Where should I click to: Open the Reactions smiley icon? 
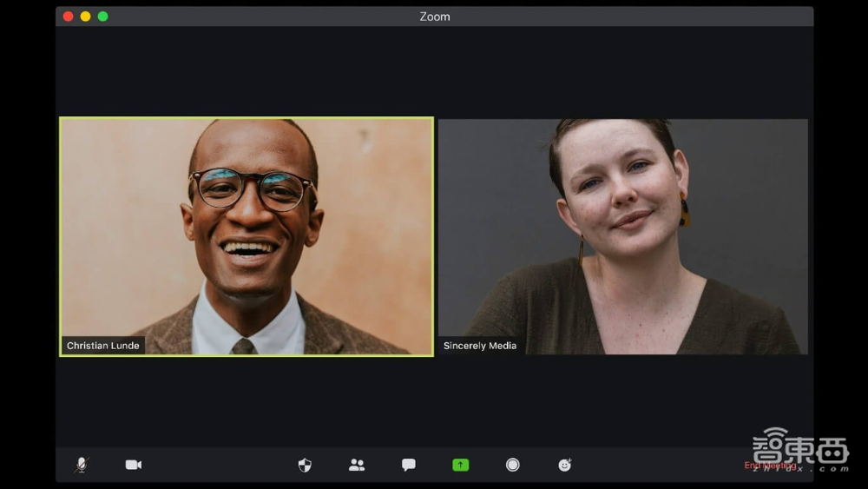point(565,465)
